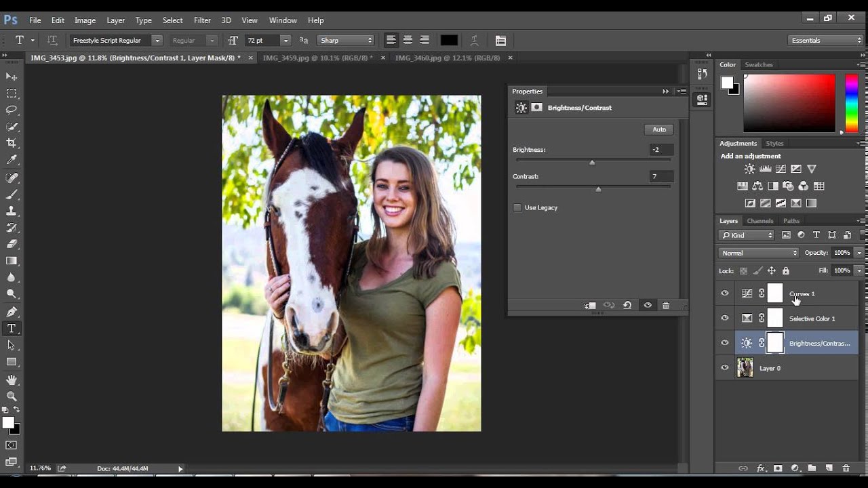Select the Clone Stamp tool
This screenshot has height=488, width=868.
tap(12, 211)
